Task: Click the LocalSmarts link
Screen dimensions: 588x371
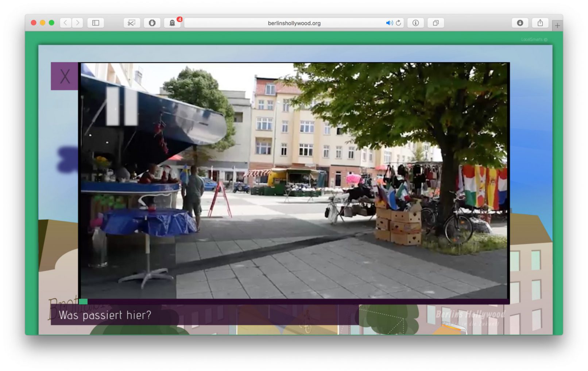Action: coord(534,39)
